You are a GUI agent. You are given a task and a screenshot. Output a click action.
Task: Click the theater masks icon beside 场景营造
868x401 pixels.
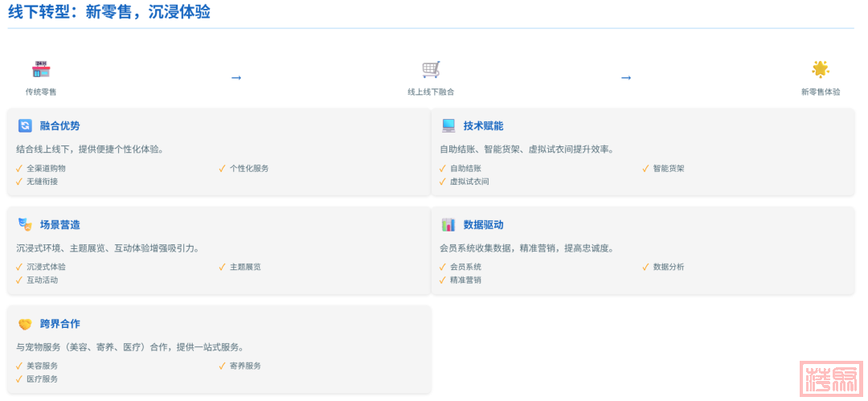point(25,225)
